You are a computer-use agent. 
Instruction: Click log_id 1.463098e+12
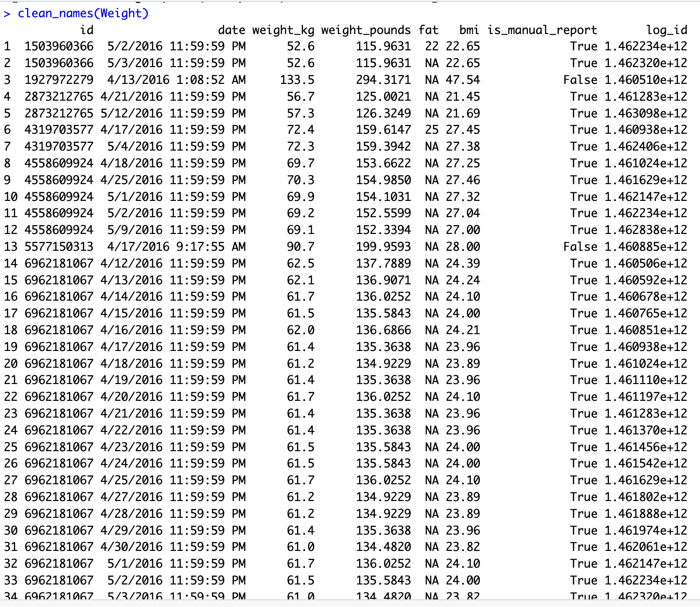646,113
